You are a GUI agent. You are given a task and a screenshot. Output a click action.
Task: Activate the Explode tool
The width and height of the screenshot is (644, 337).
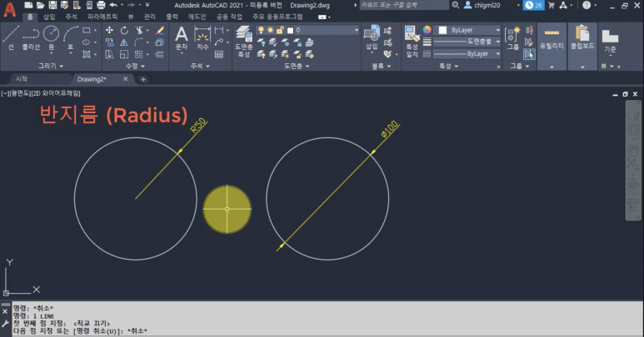click(x=160, y=42)
